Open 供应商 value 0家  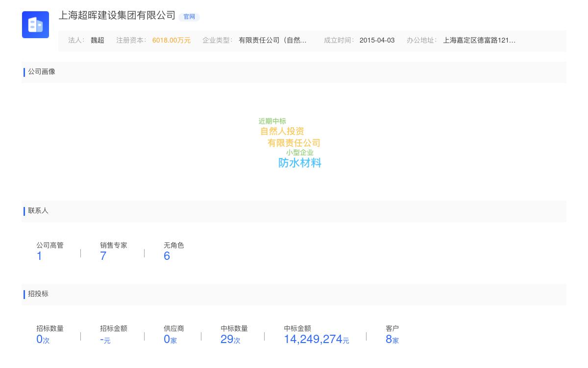(x=171, y=339)
